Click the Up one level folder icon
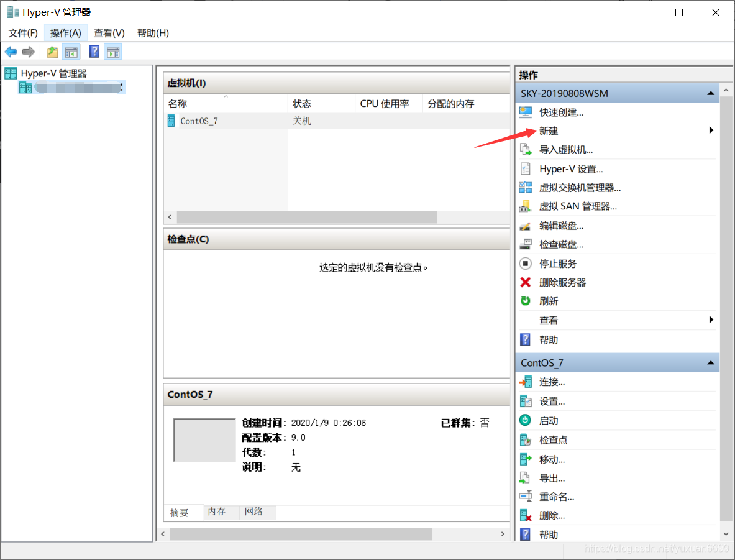Screen dimensions: 735x560 click(52, 52)
